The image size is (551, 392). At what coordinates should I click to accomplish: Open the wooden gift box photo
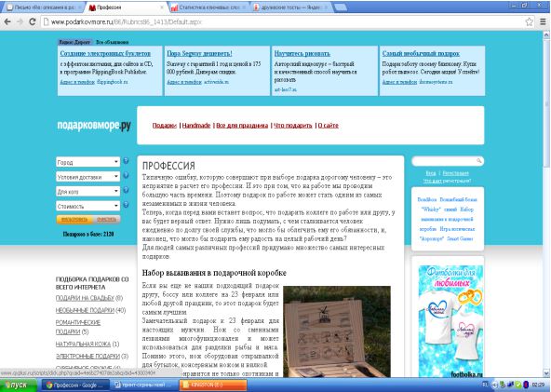(337, 331)
